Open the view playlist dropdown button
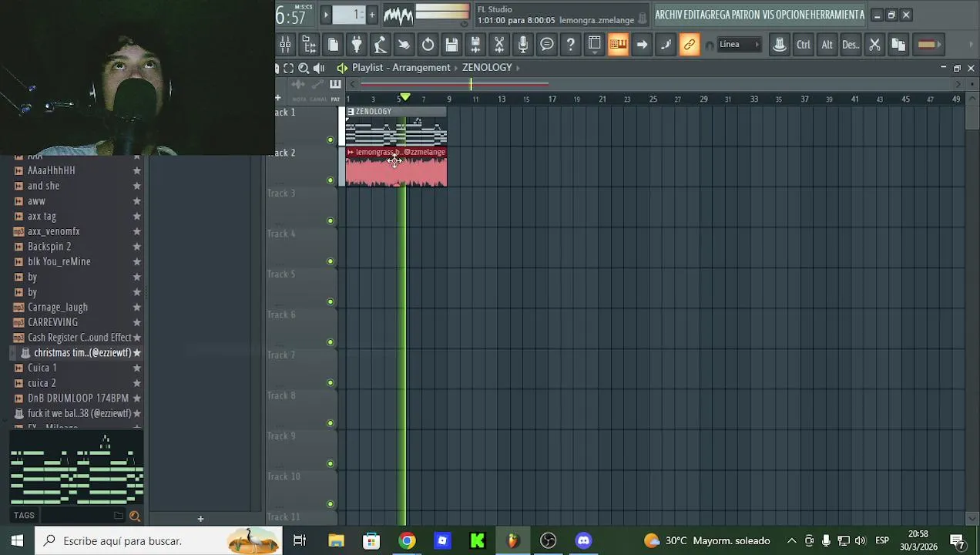Image resolution: width=980 pixels, height=555 pixels. [594, 45]
